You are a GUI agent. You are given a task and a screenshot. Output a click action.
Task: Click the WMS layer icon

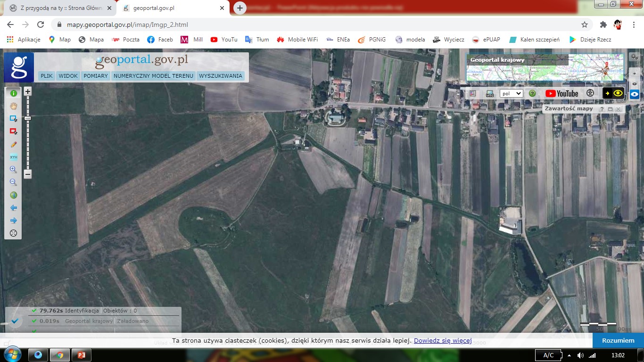(490, 93)
